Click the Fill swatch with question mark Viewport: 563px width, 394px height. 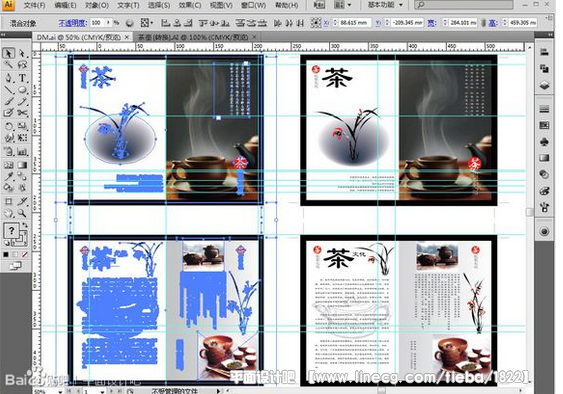[11, 231]
